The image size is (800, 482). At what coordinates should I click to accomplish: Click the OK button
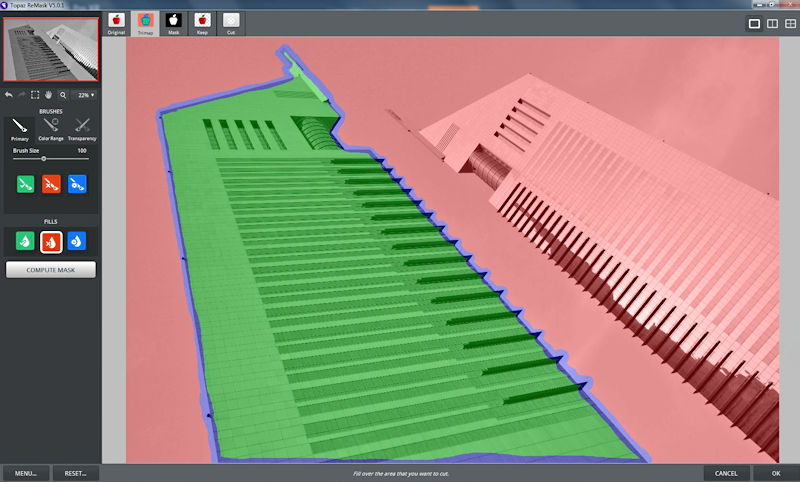tap(775, 473)
